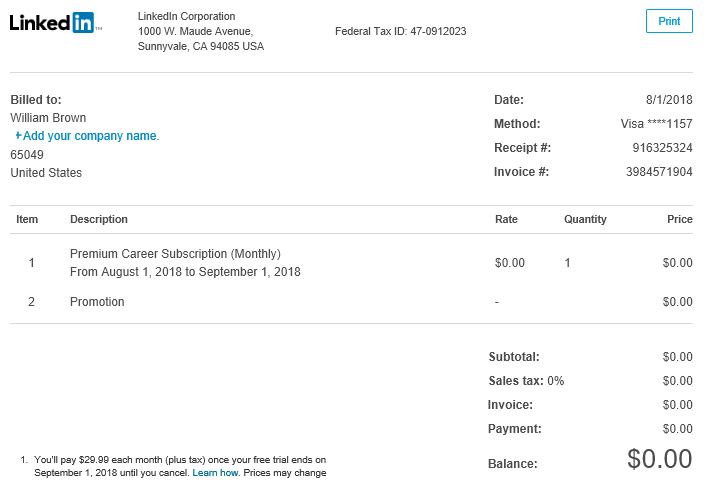The image size is (708, 487).
Task: Click the billed-to name William Brown
Action: [x=48, y=118]
